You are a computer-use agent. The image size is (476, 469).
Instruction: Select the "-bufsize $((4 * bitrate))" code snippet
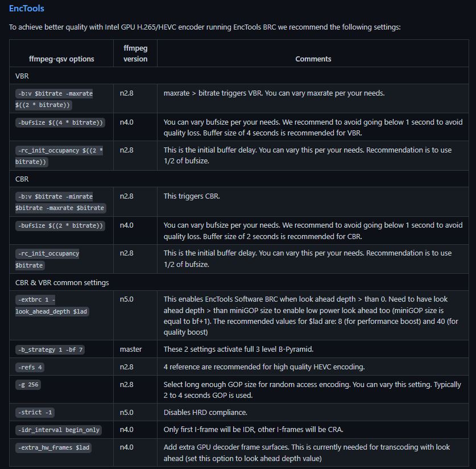tap(60, 123)
